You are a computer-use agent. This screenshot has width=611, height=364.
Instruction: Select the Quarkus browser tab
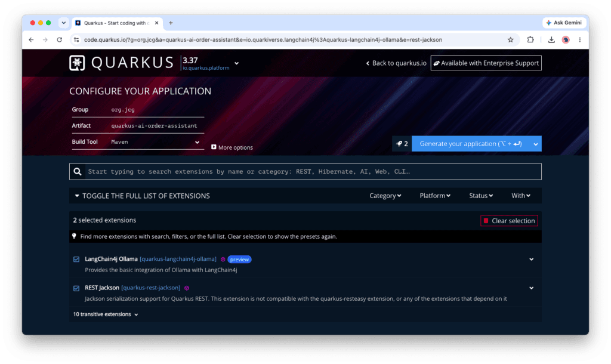point(116,23)
